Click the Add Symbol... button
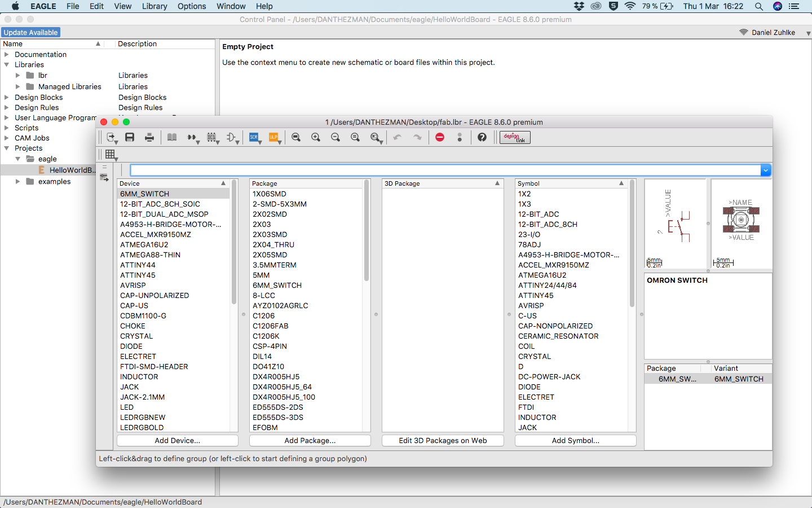812x508 pixels. tap(576, 440)
